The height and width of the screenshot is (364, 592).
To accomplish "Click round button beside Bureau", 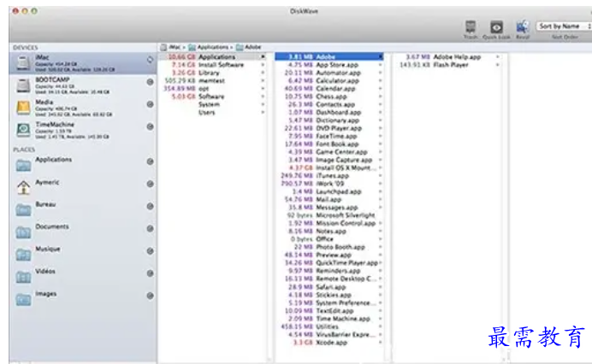I will [x=150, y=206].
